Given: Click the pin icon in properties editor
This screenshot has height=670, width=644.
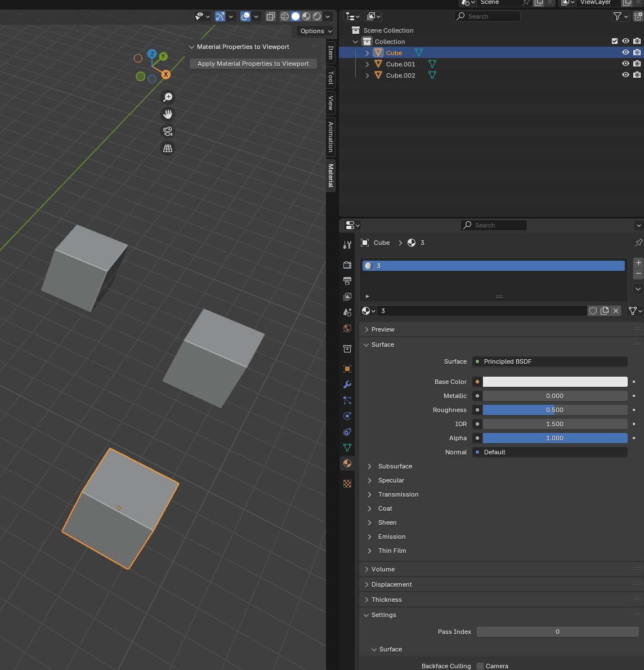Looking at the screenshot, I should tap(638, 243).
